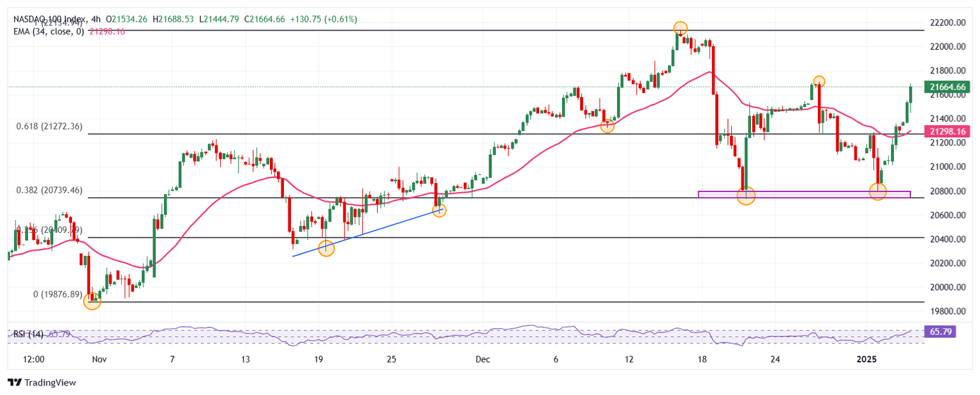The width and height of the screenshot is (980, 395).
Task: Click the orange circle touching EMA near Dec 10
Action: (x=607, y=126)
